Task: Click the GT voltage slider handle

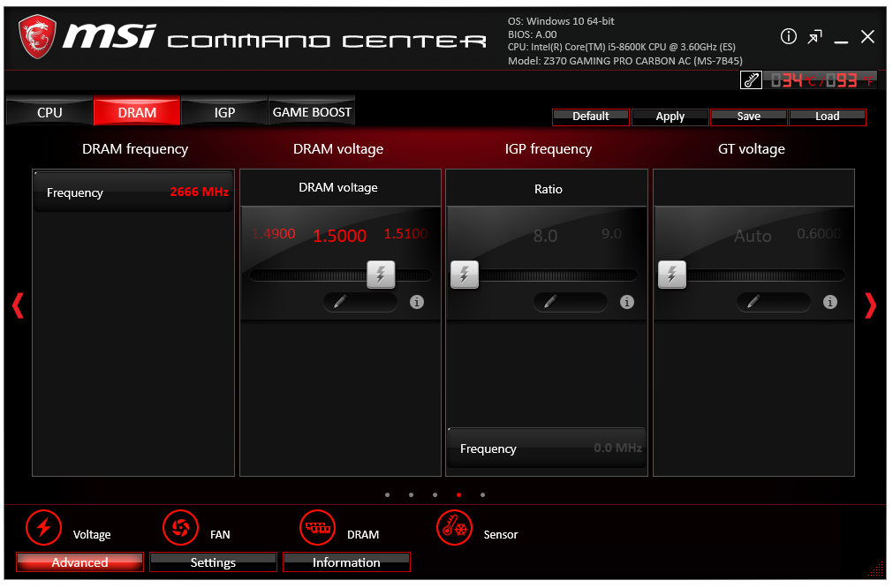Action: tap(672, 275)
